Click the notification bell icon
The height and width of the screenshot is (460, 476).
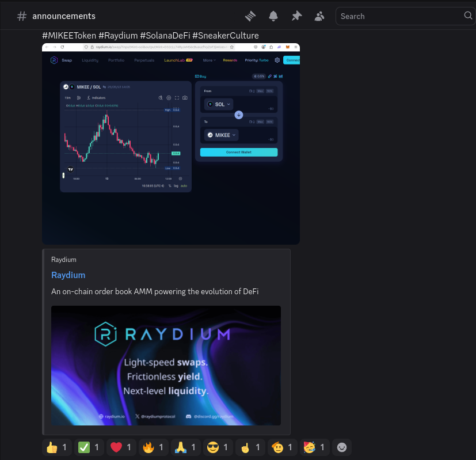tap(273, 16)
